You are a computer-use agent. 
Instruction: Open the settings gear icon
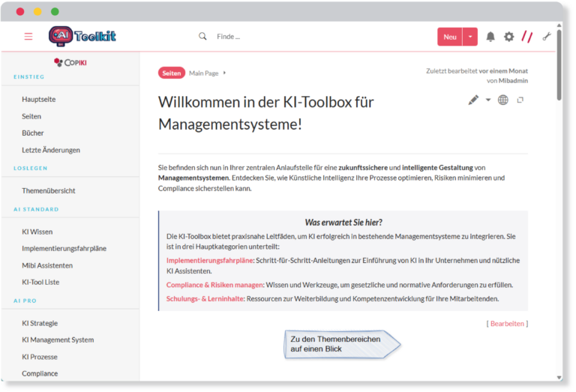(508, 37)
